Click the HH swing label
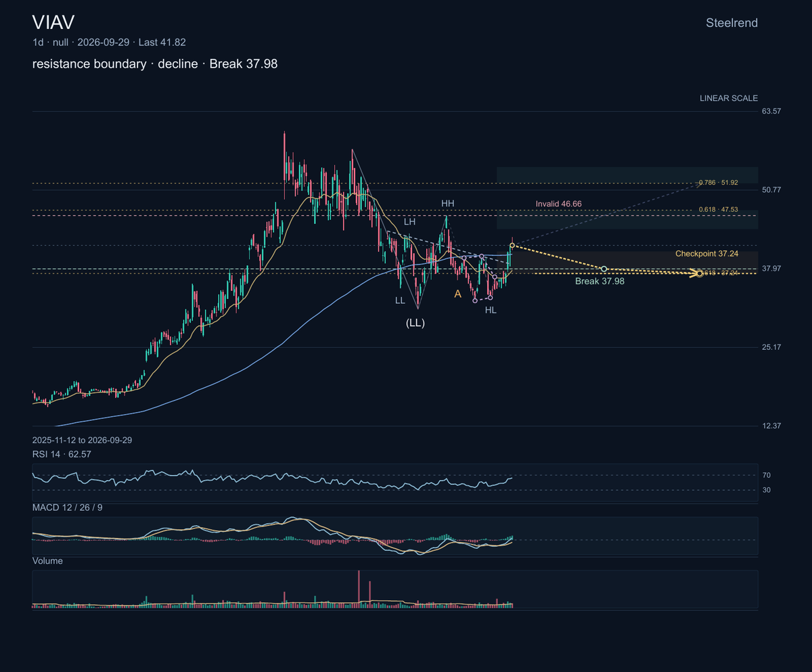 (448, 203)
